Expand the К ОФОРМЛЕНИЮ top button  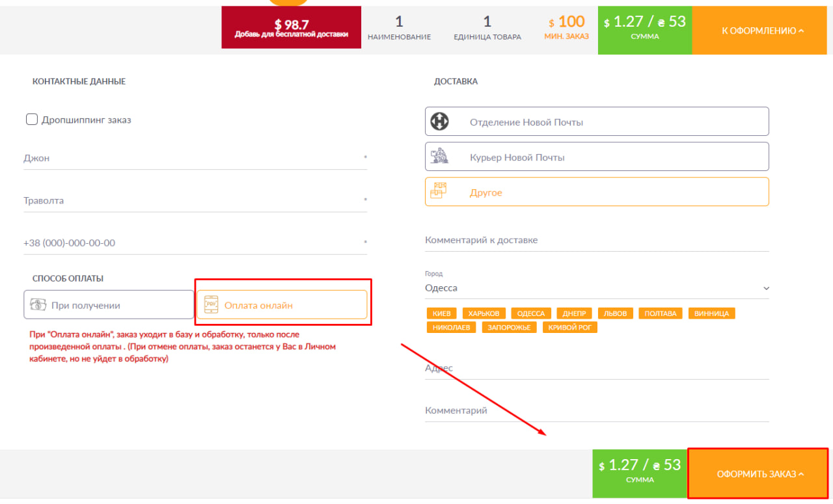tap(762, 31)
